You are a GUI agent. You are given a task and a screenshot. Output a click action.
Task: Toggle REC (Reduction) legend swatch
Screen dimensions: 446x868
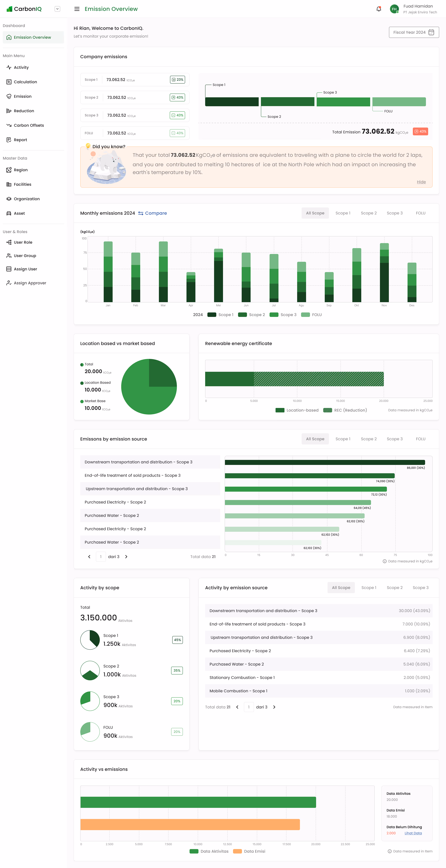pos(328,410)
